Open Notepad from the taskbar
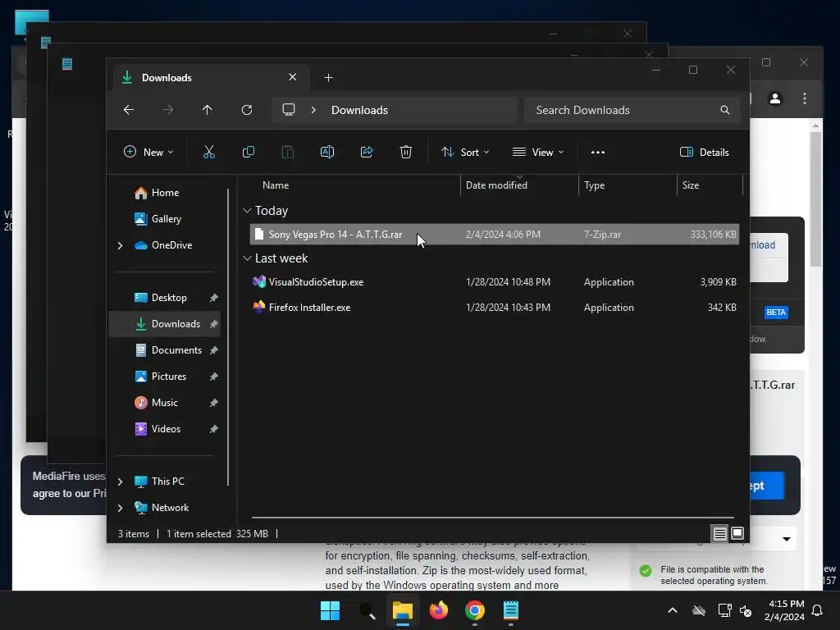The image size is (840, 630). point(511,610)
